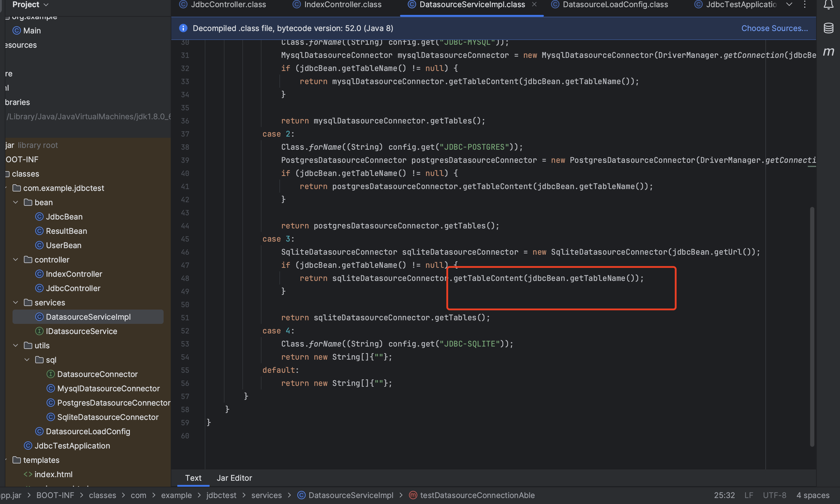Open index.html in project tree
The height and width of the screenshot is (504, 840).
pyautogui.click(x=48, y=474)
